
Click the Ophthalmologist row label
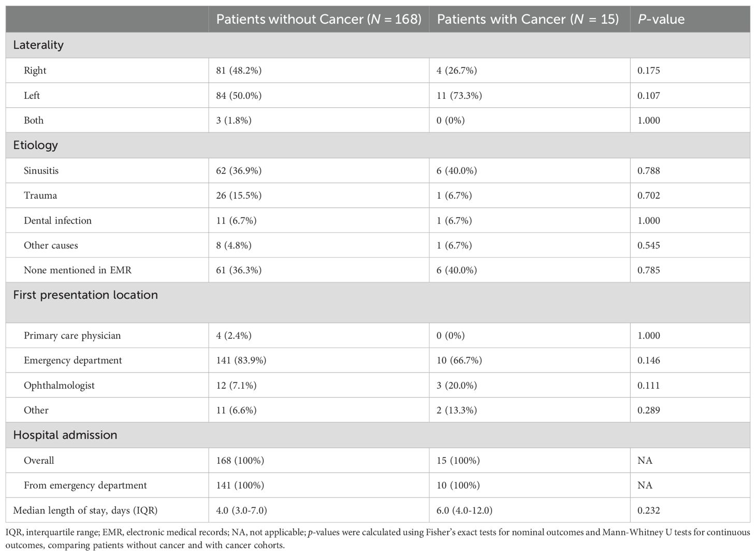59,385
